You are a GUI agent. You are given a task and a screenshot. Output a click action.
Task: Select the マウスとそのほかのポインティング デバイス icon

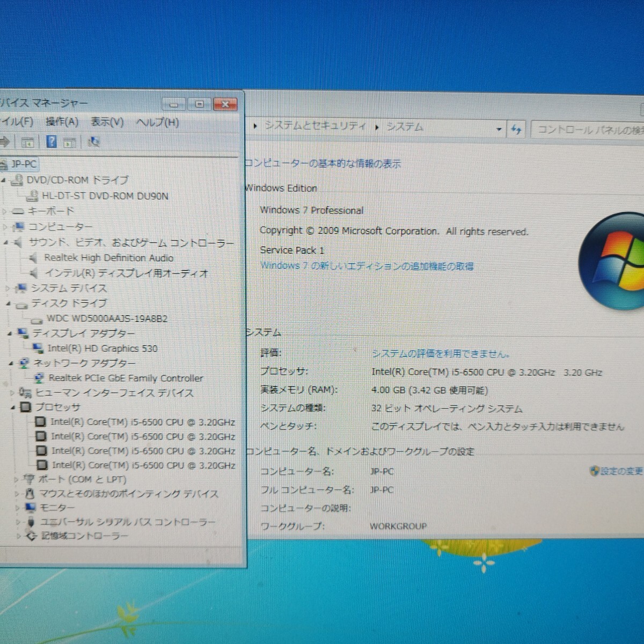30,493
